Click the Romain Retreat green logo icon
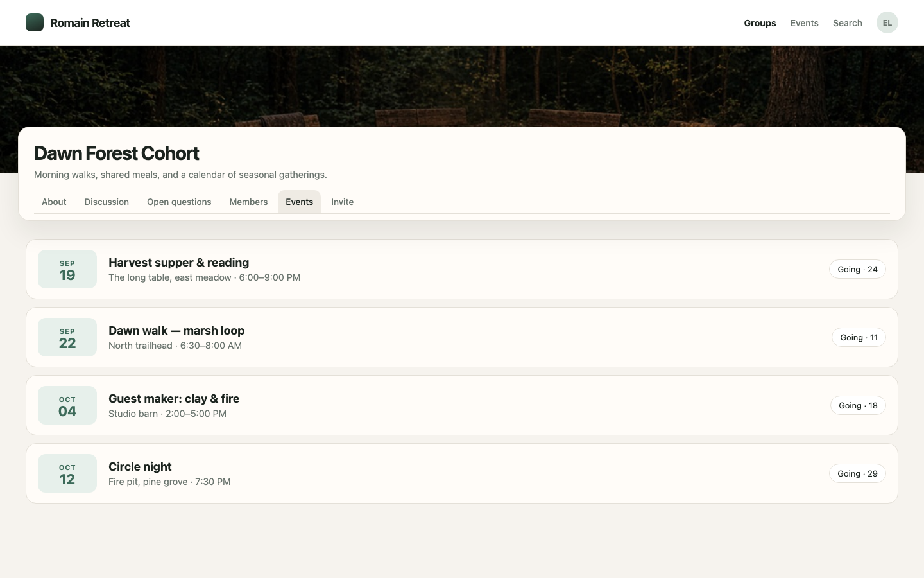Image resolution: width=924 pixels, height=578 pixels. click(35, 22)
